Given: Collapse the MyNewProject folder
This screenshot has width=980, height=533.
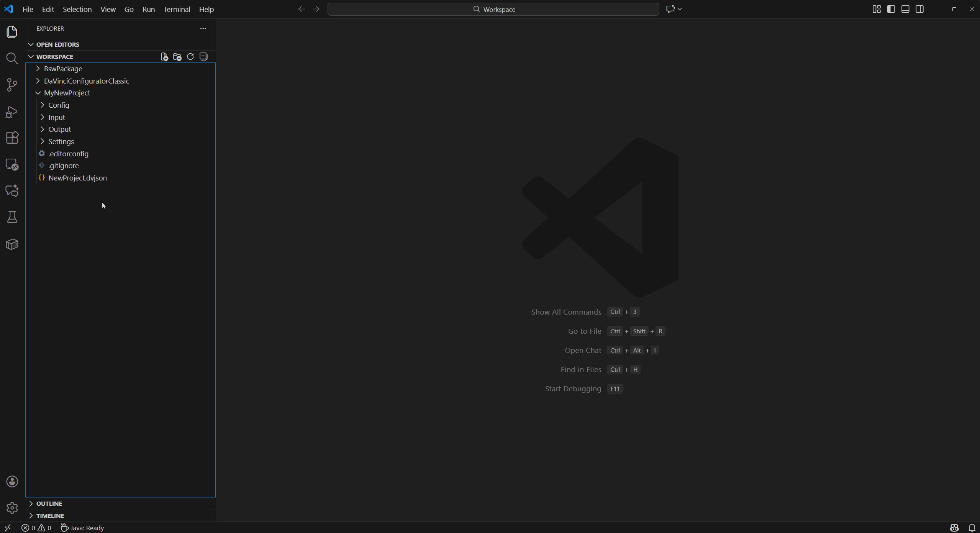Looking at the screenshot, I should (67, 93).
